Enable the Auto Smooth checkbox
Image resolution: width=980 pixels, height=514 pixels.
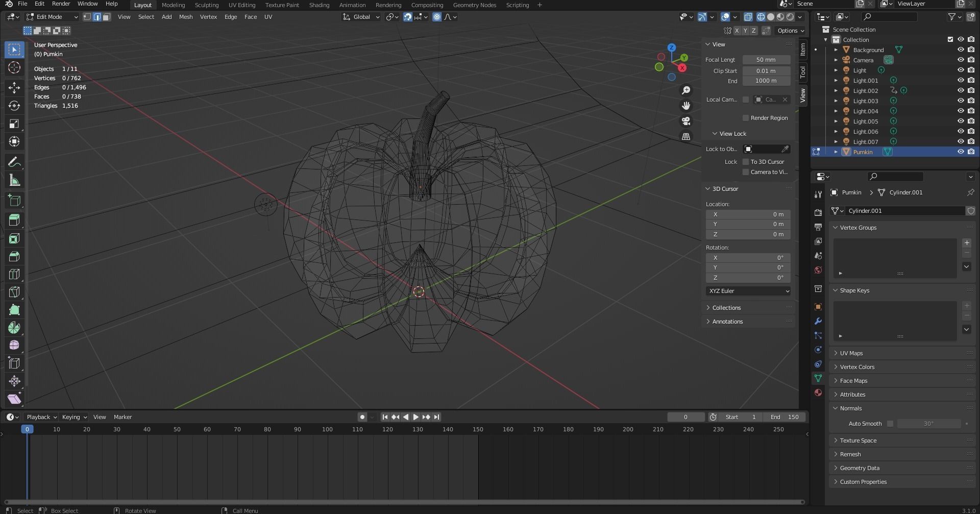coord(890,424)
